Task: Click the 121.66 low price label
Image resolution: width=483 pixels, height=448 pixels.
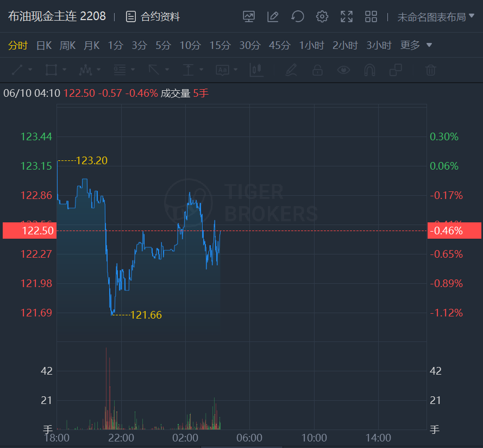Action: (146, 315)
